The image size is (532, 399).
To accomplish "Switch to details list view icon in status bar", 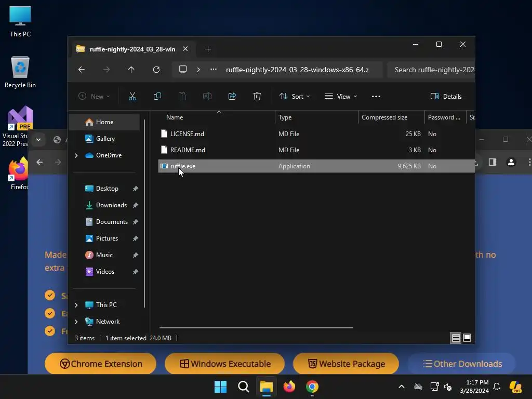I will (456, 338).
